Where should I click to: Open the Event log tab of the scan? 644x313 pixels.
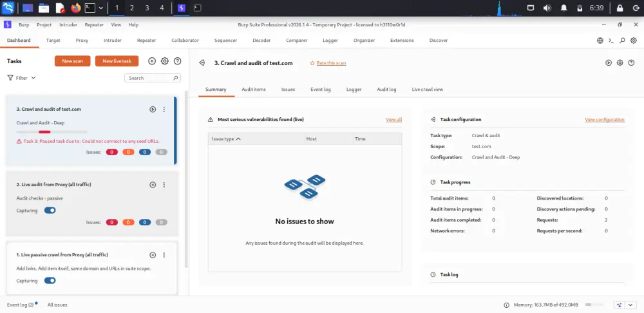click(320, 90)
